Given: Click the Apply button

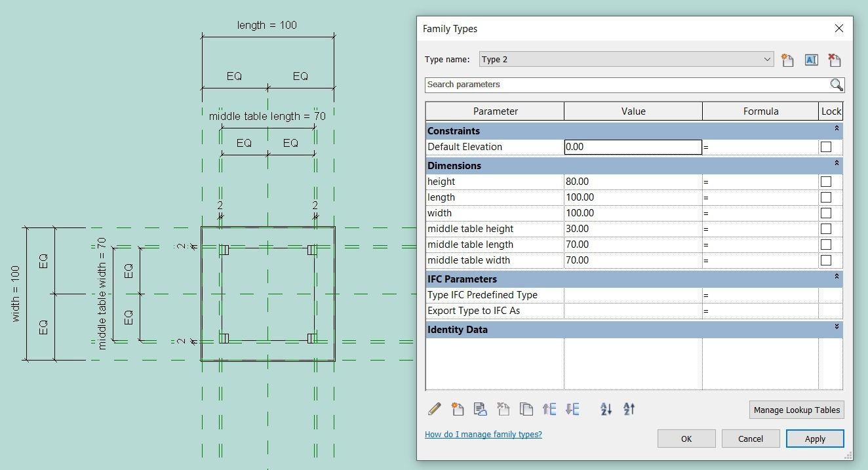Looking at the screenshot, I should [815, 439].
